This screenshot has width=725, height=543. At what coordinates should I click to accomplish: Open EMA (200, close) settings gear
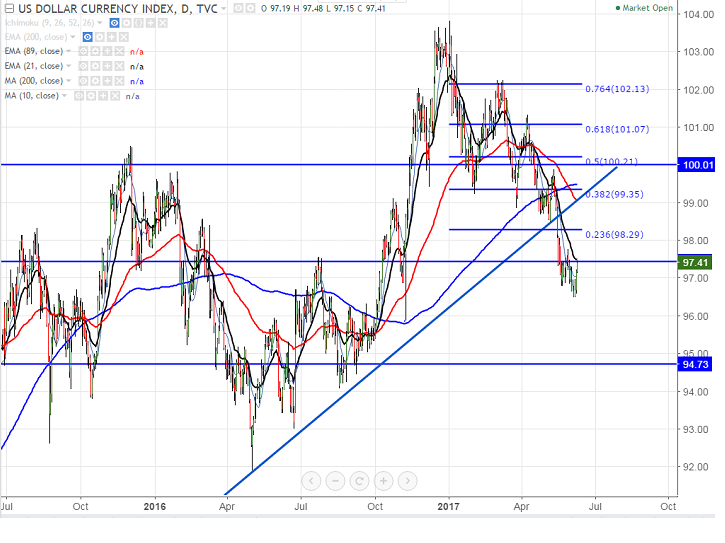[99, 37]
